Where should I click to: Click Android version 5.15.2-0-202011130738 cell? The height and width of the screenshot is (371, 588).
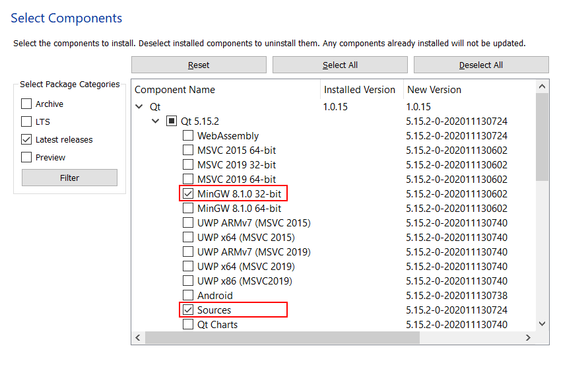457,296
